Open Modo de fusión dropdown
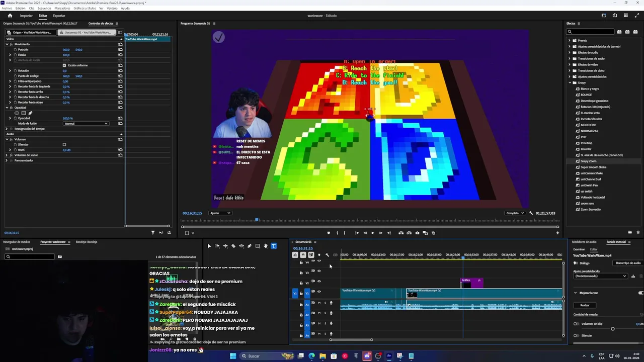This screenshot has width=644, height=362. [x=86, y=124]
